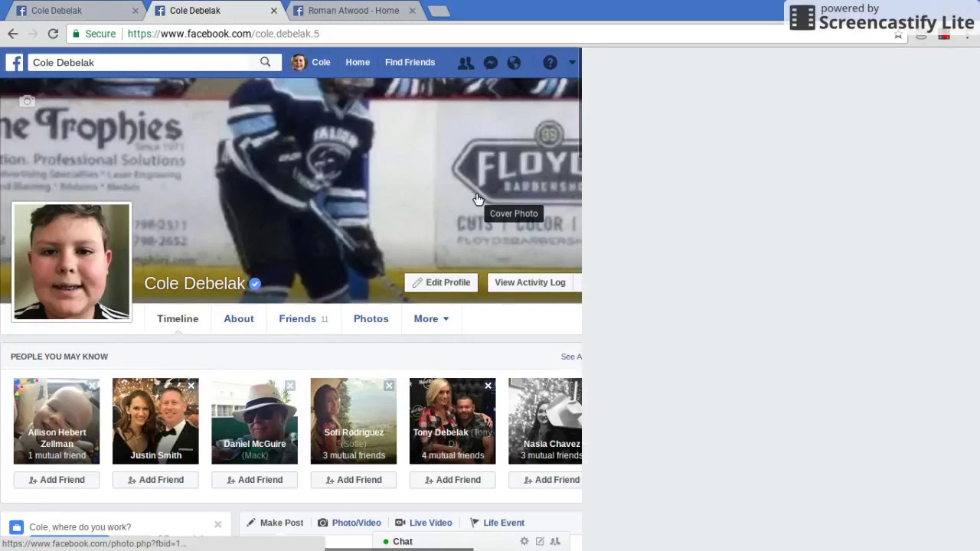The height and width of the screenshot is (551, 980).
Task: Choose Life Event in composer
Action: tap(497, 523)
